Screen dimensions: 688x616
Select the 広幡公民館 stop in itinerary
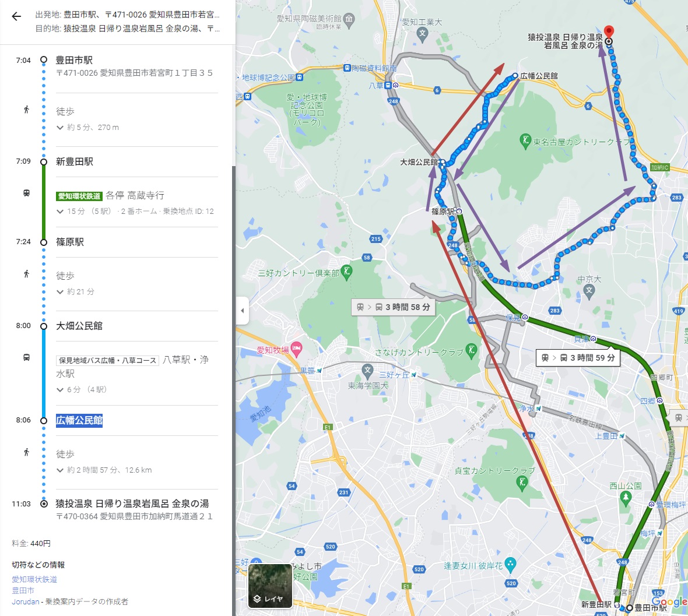tap(79, 420)
